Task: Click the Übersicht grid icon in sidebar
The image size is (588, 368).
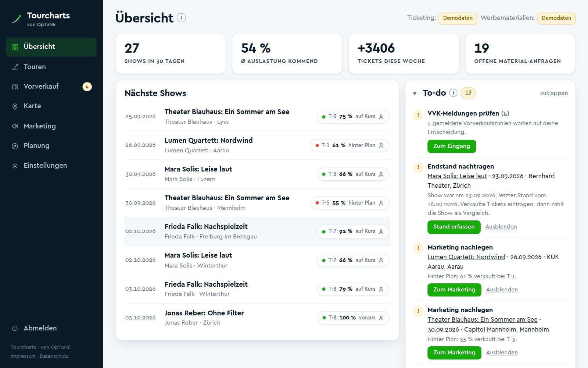Action: [15, 47]
